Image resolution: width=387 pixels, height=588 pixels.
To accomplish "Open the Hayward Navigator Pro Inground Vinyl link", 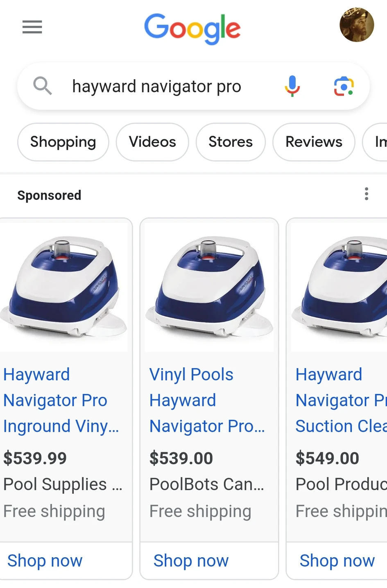I will [x=61, y=400].
